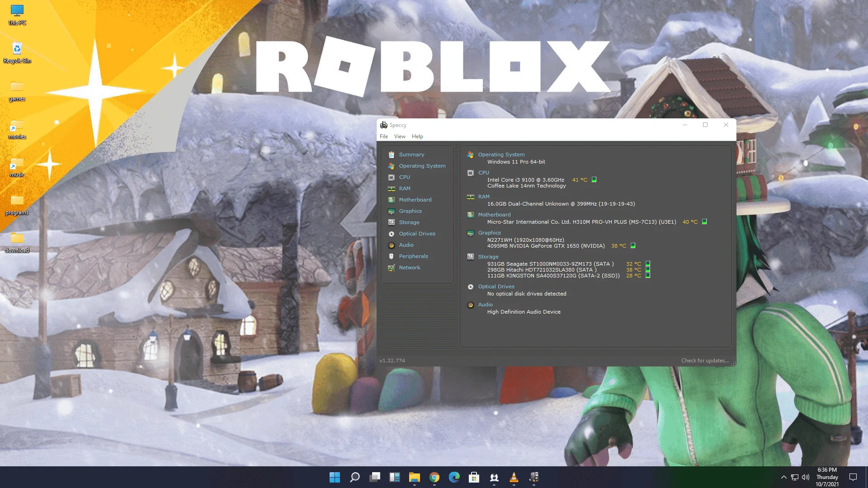The height and width of the screenshot is (488, 868).
Task: Click the motherboard temperature value '40 °C'
Action: click(690, 222)
